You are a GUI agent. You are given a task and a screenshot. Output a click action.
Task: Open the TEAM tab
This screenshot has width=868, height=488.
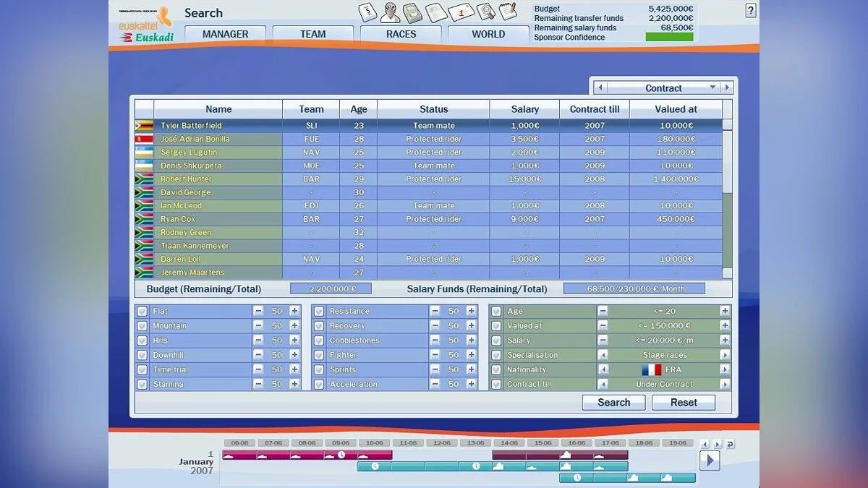pos(312,34)
